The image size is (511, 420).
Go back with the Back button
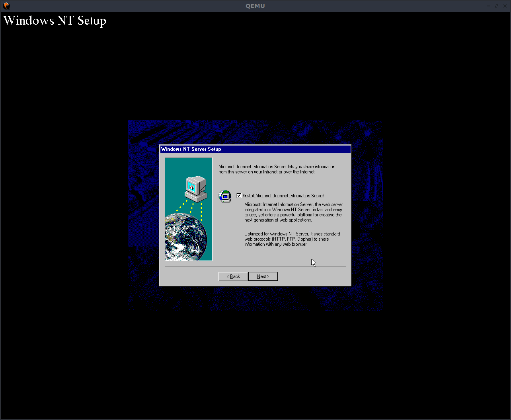coord(233,276)
